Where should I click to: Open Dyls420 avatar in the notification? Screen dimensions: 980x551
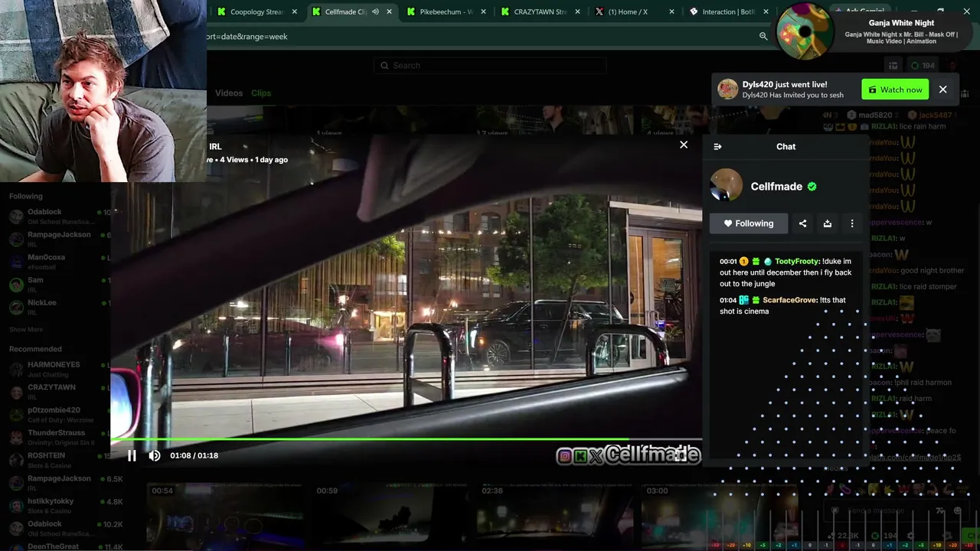tap(727, 90)
